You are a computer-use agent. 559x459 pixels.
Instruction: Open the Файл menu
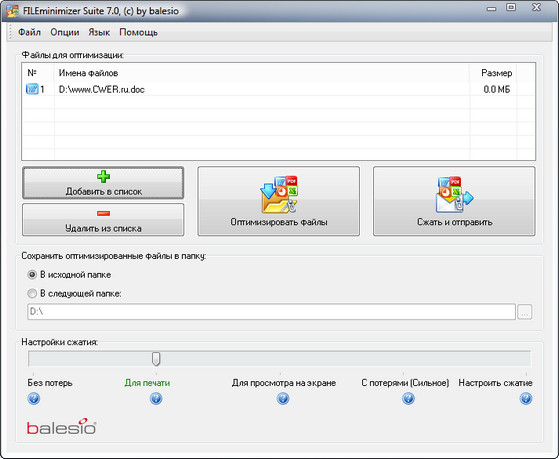(x=29, y=32)
